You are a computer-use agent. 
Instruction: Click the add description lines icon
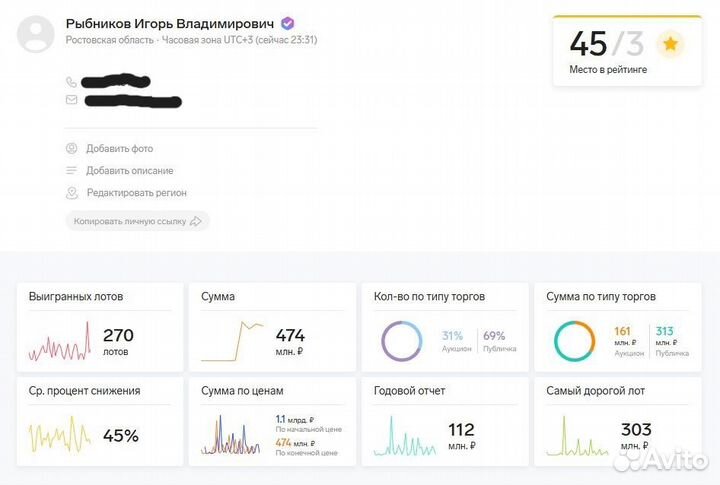click(x=71, y=170)
